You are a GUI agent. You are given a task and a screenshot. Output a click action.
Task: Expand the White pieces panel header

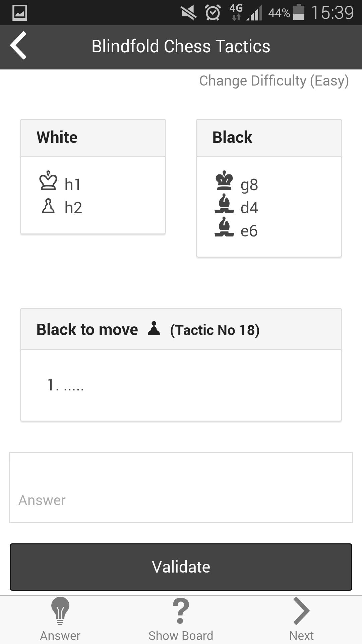tap(93, 137)
